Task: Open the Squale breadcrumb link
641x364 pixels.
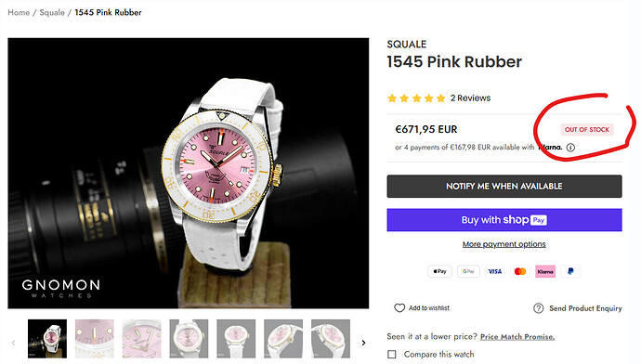Action: 52,12
